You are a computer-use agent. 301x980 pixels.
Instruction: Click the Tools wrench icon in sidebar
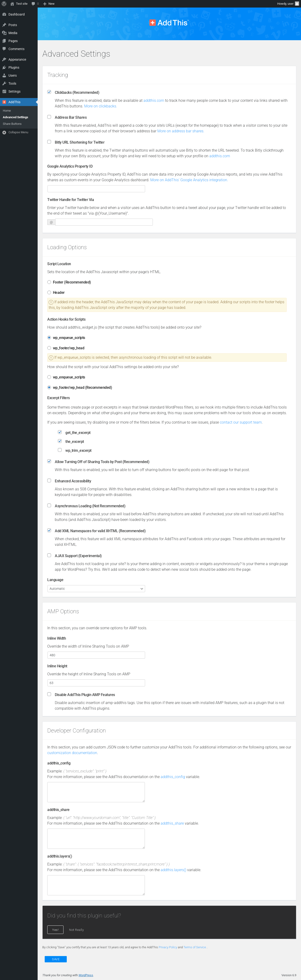click(x=4, y=84)
